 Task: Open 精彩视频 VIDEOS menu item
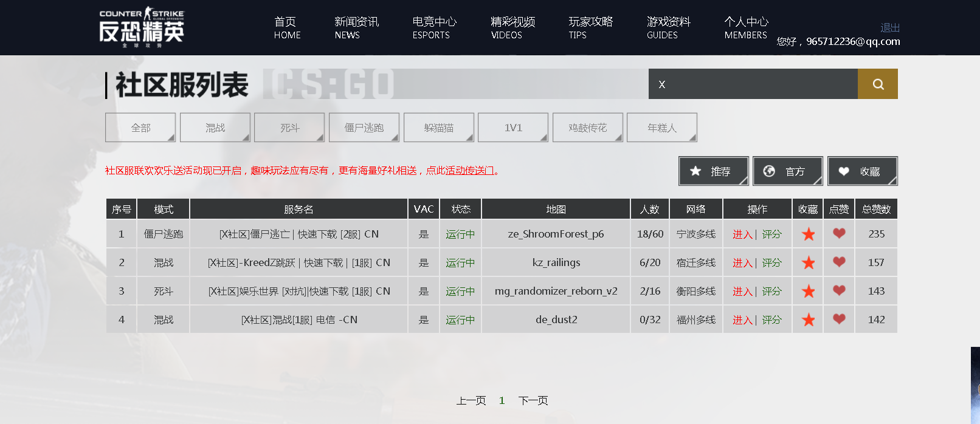pos(512,28)
